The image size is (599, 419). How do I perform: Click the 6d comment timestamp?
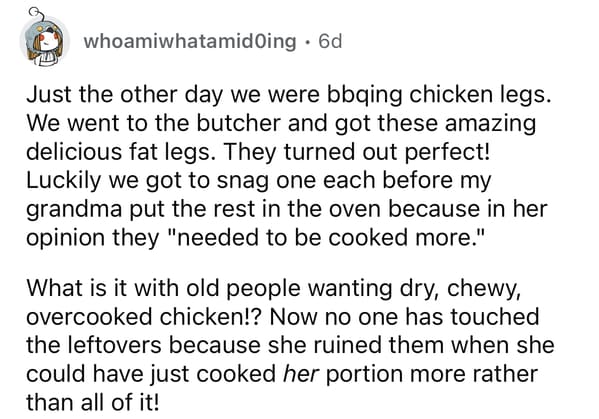(x=330, y=41)
